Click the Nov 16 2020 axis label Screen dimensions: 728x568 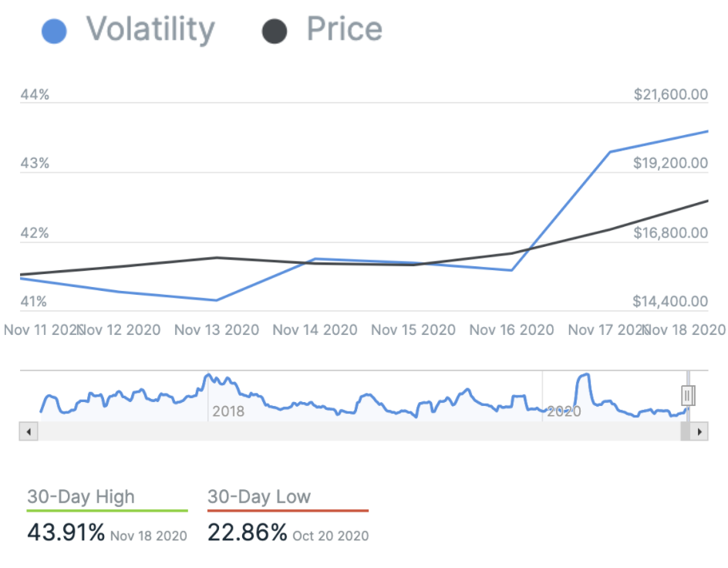pyautogui.click(x=511, y=330)
